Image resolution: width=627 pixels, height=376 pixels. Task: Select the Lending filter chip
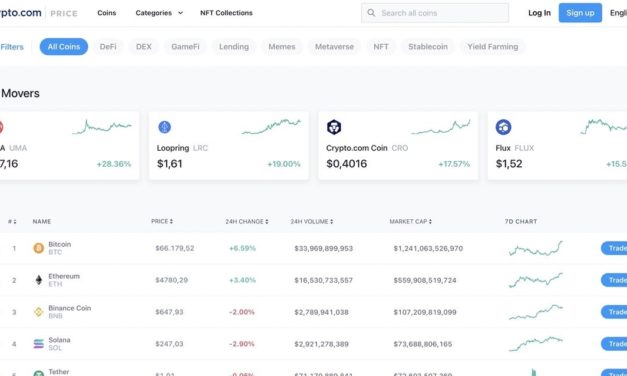(x=234, y=47)
